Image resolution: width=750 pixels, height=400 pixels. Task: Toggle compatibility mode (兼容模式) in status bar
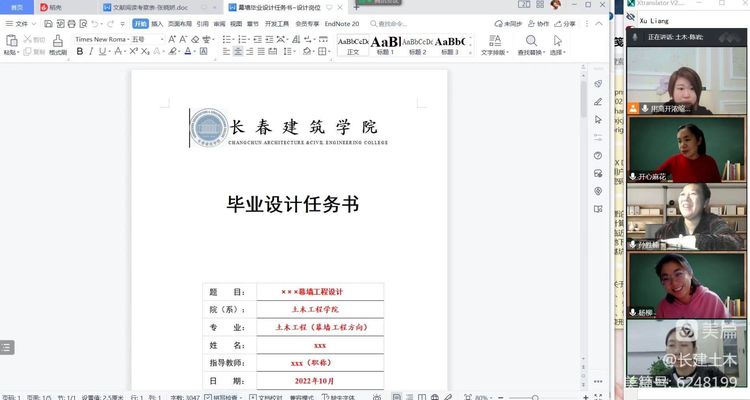coord(300,396)
